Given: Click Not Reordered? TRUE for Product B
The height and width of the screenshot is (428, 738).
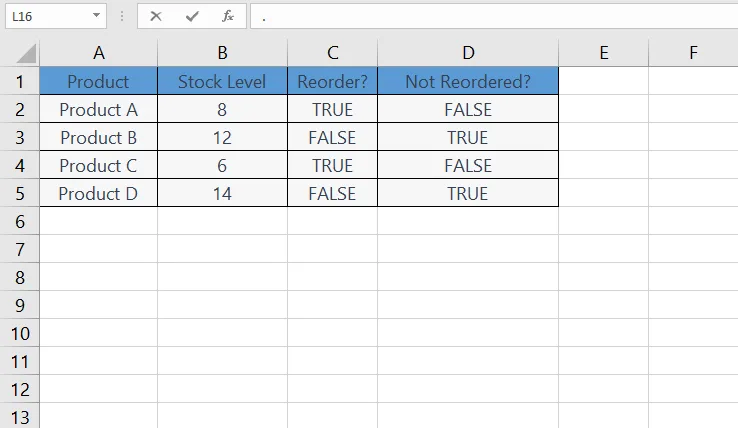Looking at the screenshot, I should click(x=468, y=137).
